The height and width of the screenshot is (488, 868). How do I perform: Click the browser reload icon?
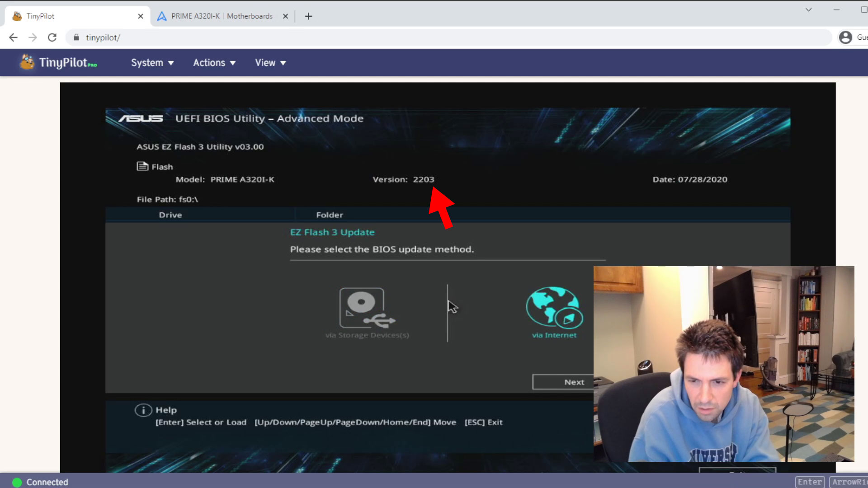[x=52, y=38]
